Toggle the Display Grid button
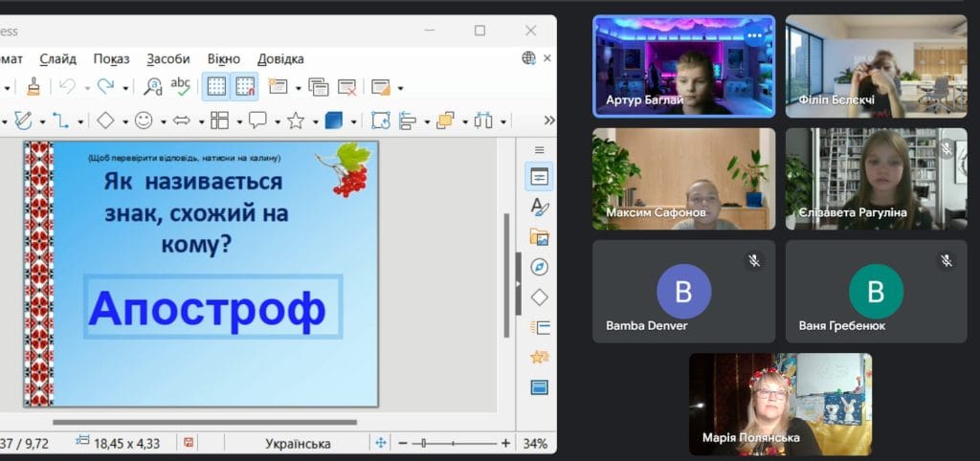The width and height of the screenshot is (980, 461). click(216, 87)
